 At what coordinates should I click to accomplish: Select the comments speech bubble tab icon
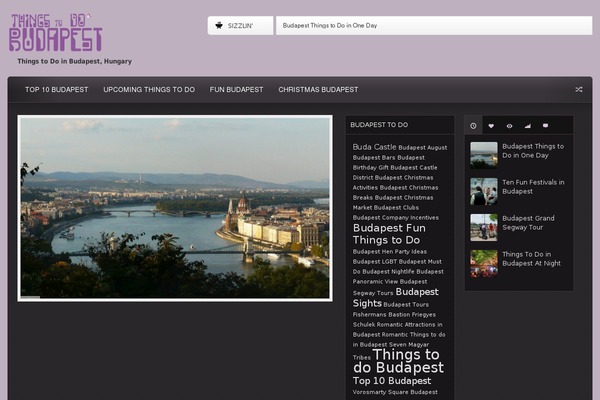tap(546, 126)
